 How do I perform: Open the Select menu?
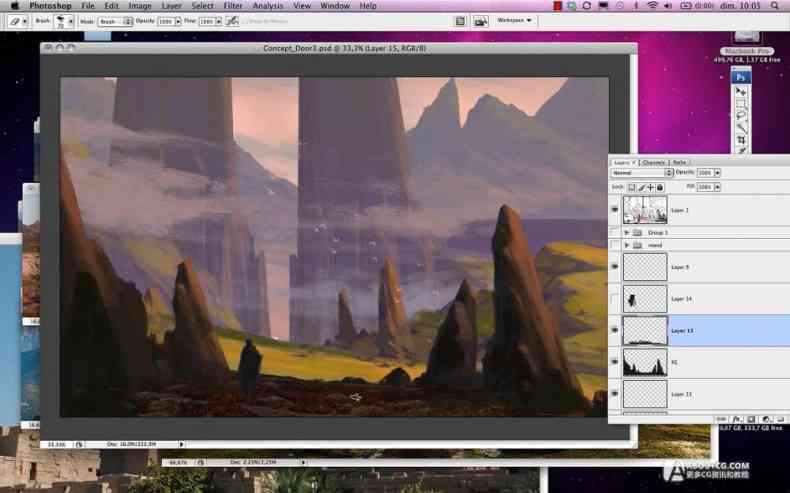click(x=203, y=6)
